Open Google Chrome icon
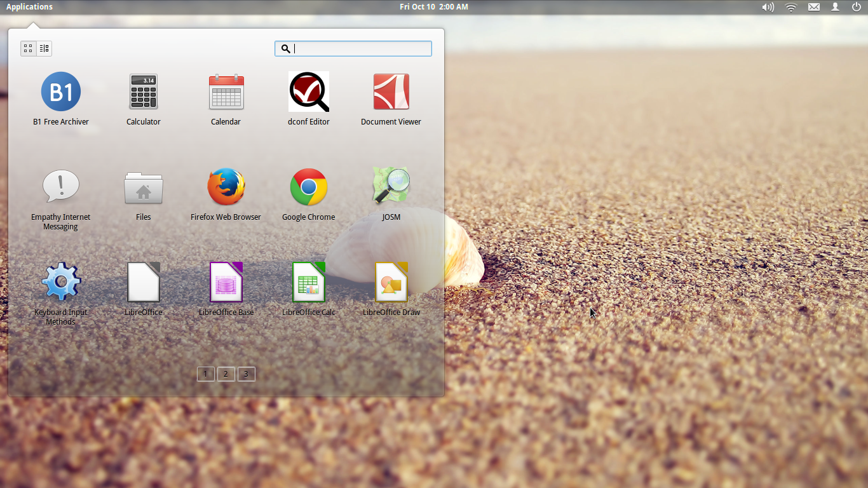Screen dimensions: 868x488 pos(309,187)
